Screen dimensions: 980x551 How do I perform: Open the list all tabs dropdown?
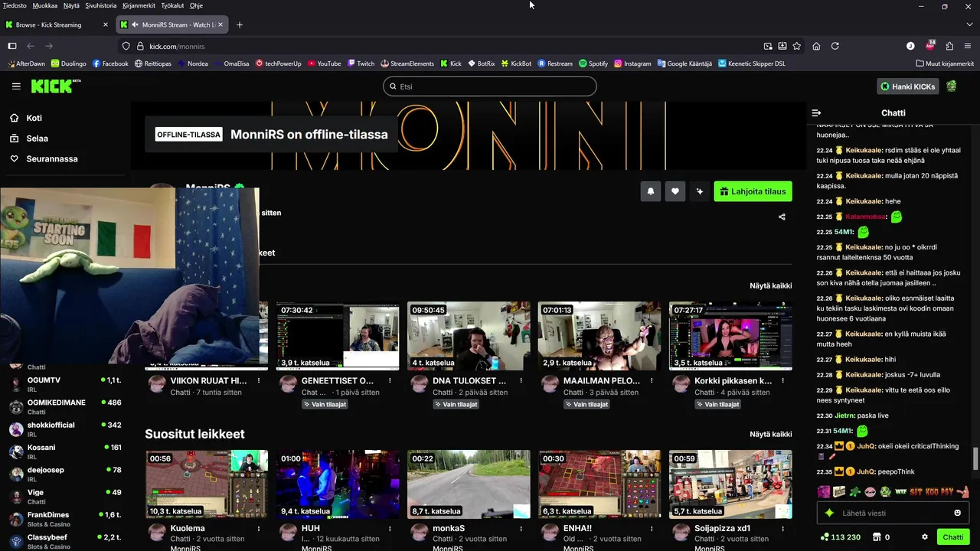tap(969, 24)
